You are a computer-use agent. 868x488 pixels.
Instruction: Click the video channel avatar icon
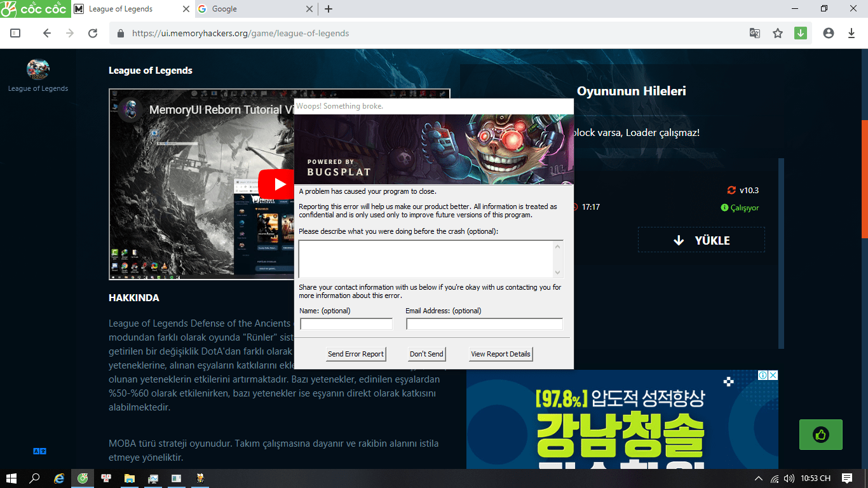tap(131, 110)
